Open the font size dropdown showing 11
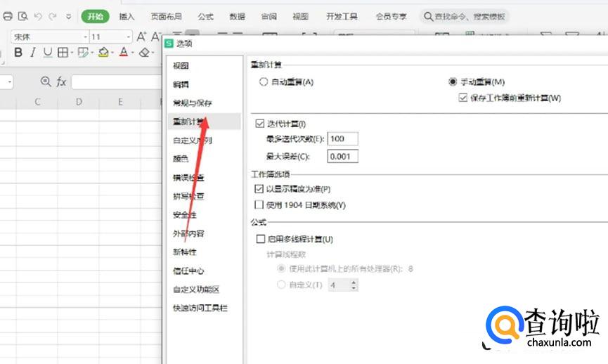 click(x=129, y=37)
